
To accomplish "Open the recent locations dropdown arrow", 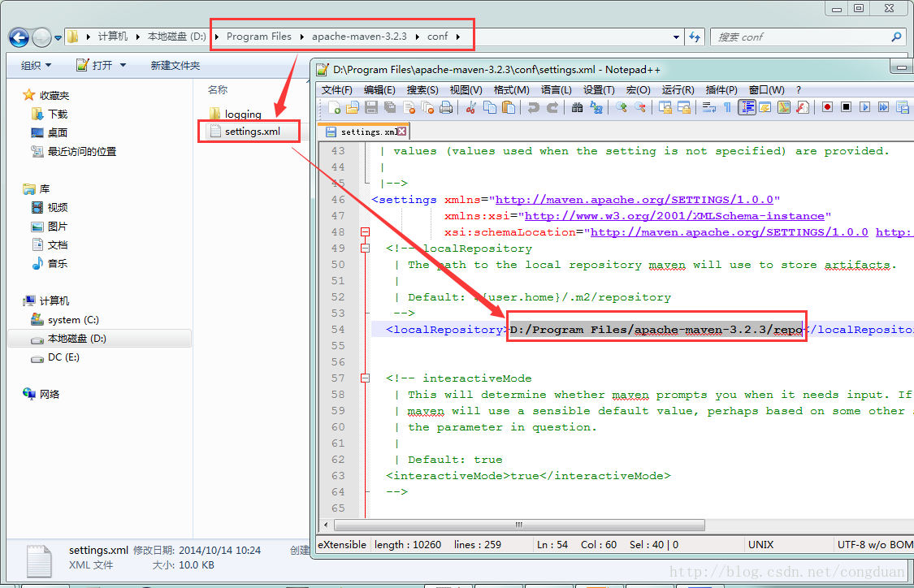I will click(58, 38).
